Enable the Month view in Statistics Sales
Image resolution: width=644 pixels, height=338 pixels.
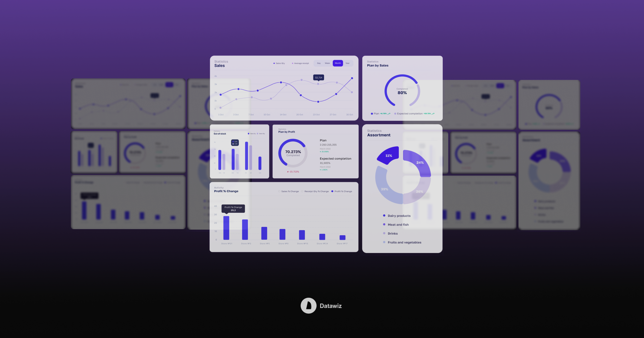[338, 63]
